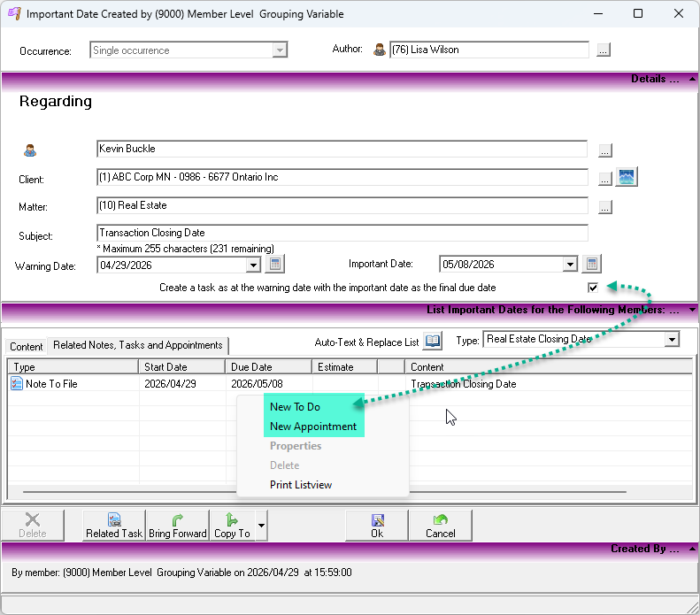Open the Important Date dropdown arrow

570,265
